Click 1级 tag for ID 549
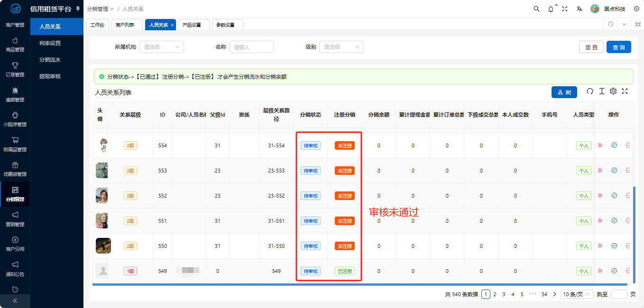 tap(130, 271)
